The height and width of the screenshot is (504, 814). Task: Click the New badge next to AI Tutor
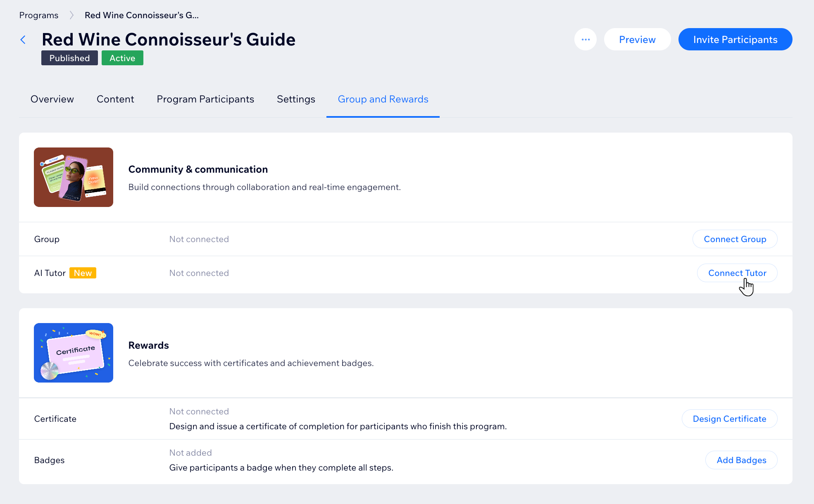coord(83,273)
